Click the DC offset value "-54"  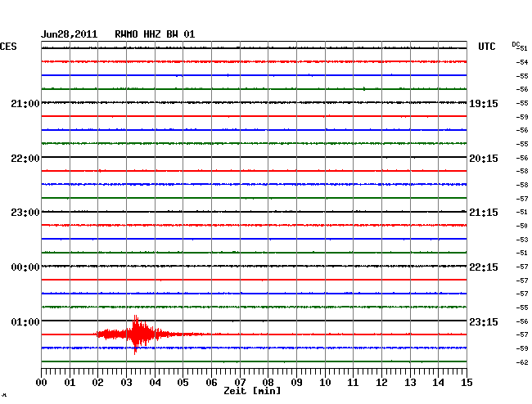522,62
